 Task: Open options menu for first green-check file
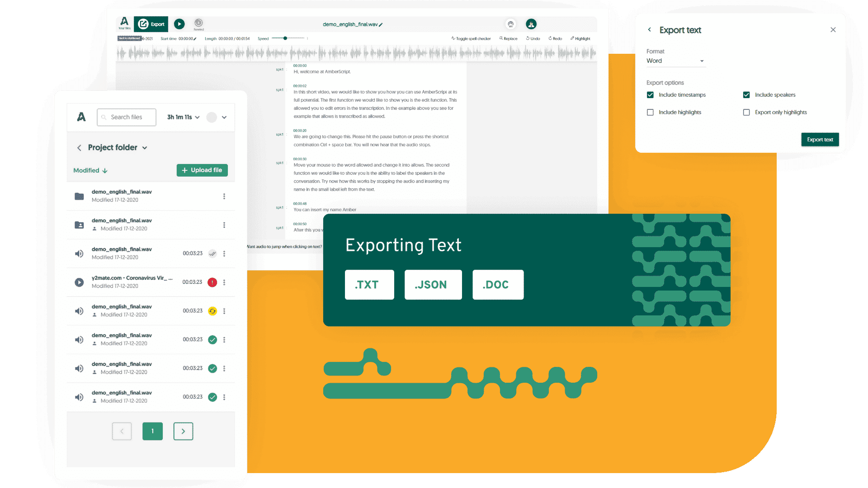[224, 340]
